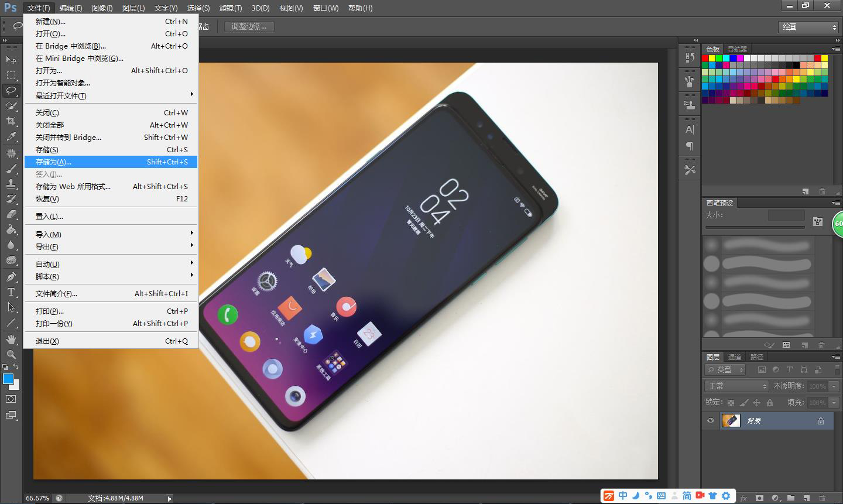Select the Zoom tool
The width and height of the screenshot is (843, 504).
tap(11, 354)
